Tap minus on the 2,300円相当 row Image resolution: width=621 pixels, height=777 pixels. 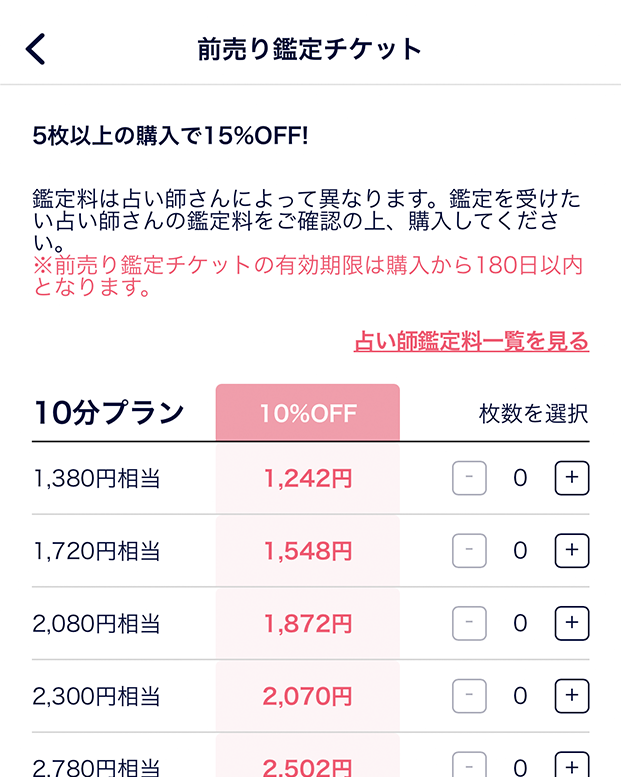[x=469, y=695]
